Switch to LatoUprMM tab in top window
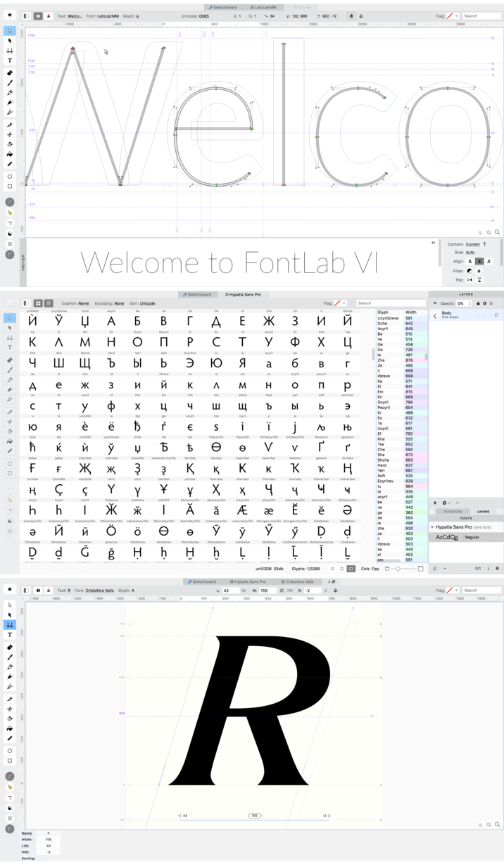This screenshot has height=865, width=504. 263,7
